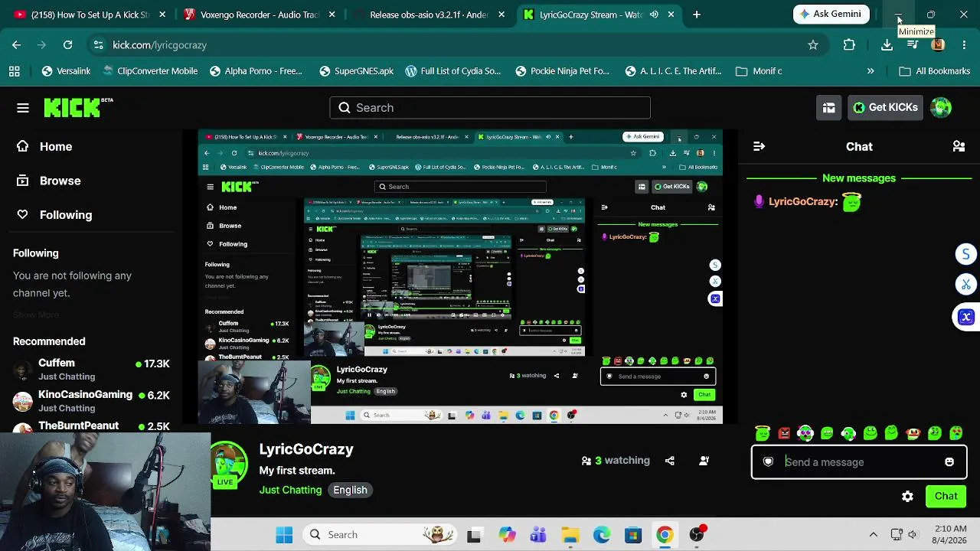
Task: Share the LyricGoCrazy stream
Action: [670, 461]
